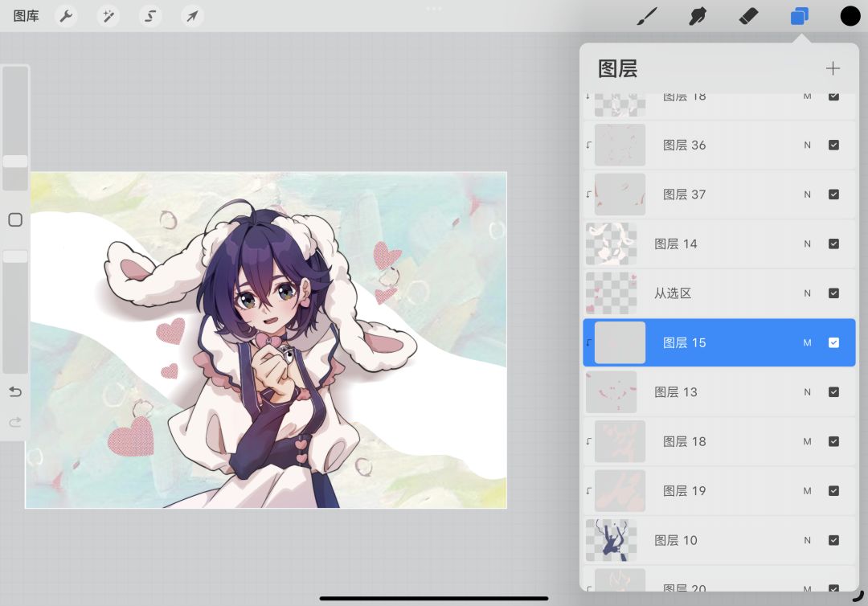
Task: Select layer named 图层 19
Action: click(684, 491)
